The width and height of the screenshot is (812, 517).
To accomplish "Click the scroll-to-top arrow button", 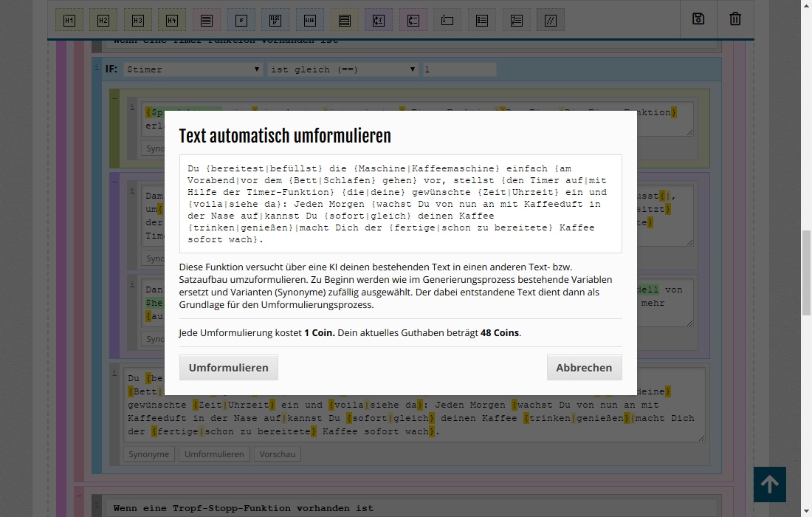I will pos(769,485).
